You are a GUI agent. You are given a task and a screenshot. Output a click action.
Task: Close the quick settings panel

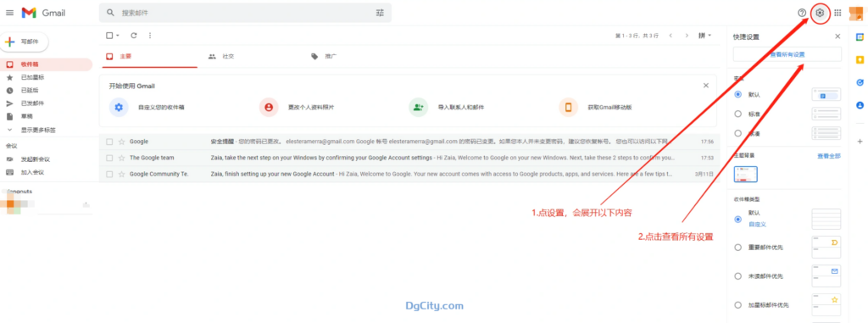[837, 36]
